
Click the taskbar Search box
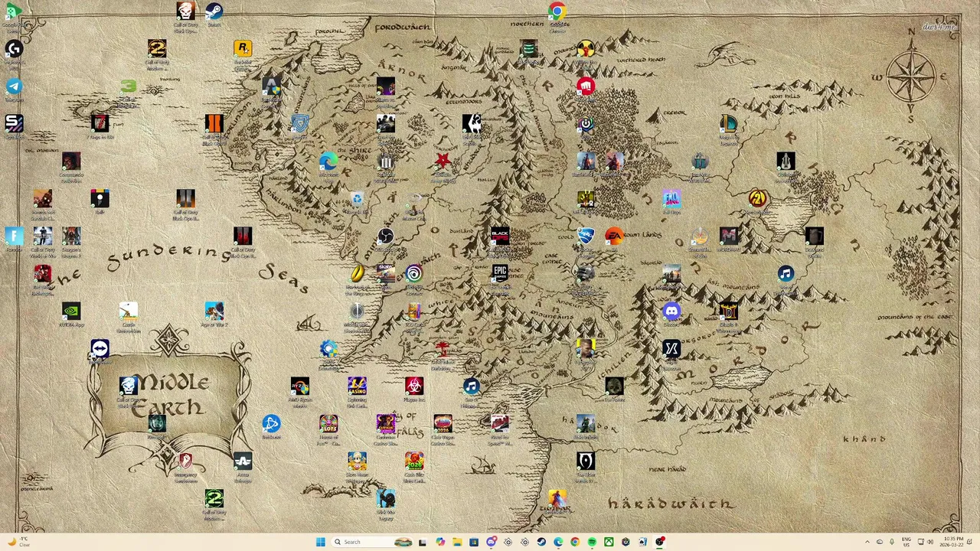371,542
